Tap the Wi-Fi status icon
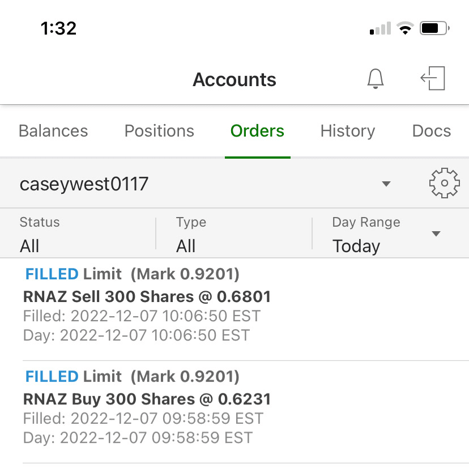 (405, 28)
